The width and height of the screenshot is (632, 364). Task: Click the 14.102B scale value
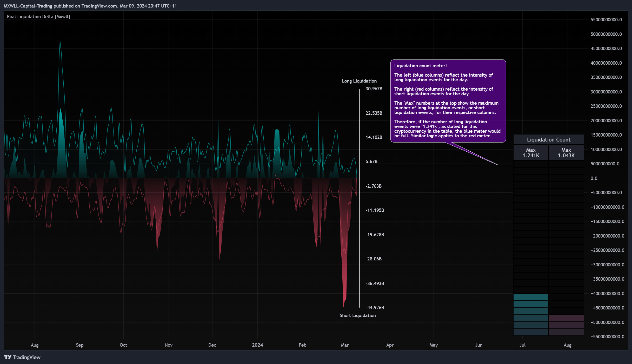point(374,137)
